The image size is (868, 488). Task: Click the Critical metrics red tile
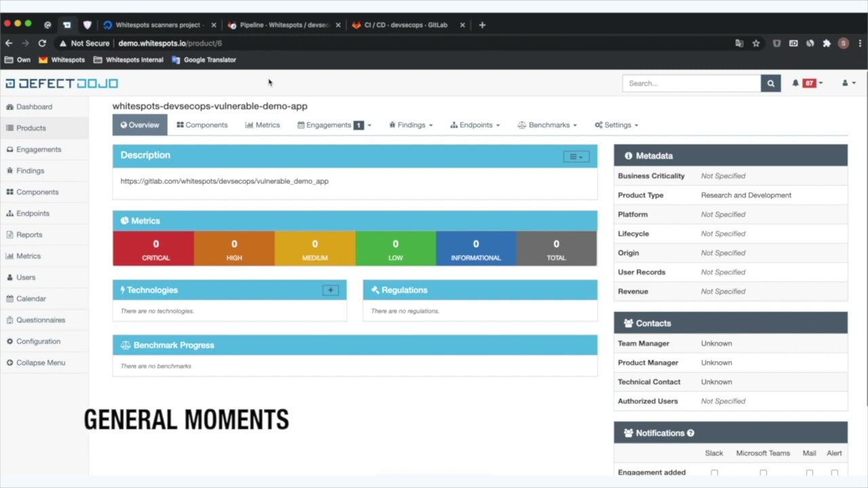(x=154, y=249)
